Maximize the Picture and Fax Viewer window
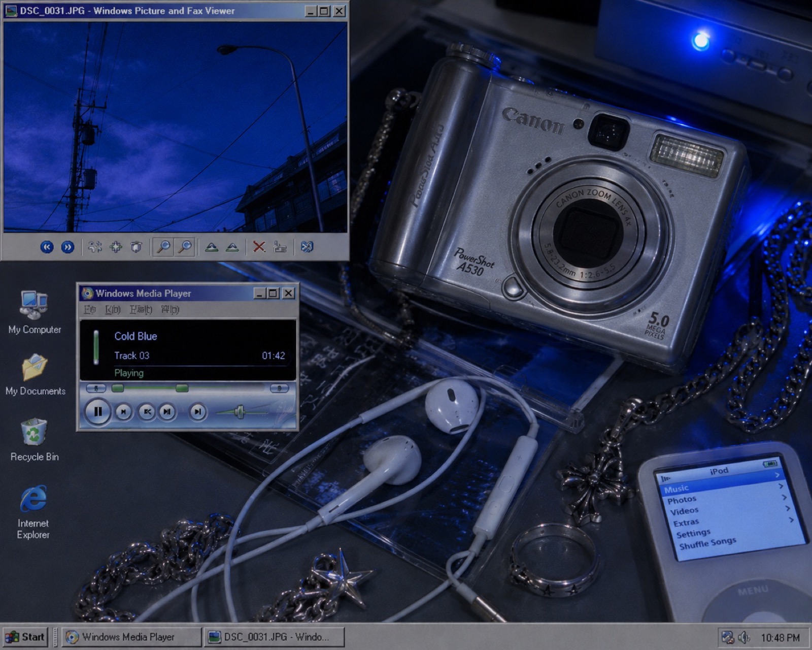The width and height of the screenshot is (812, 650). [x=324, y=11]
